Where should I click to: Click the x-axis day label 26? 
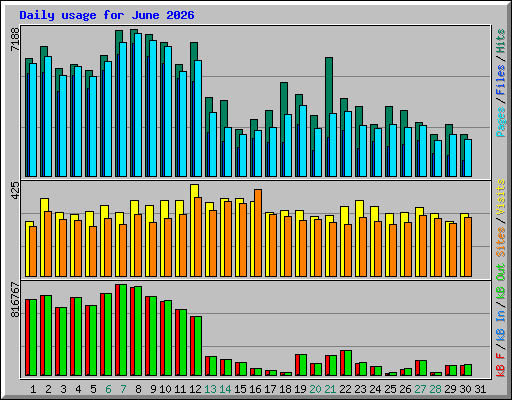[x=405, y=389]
